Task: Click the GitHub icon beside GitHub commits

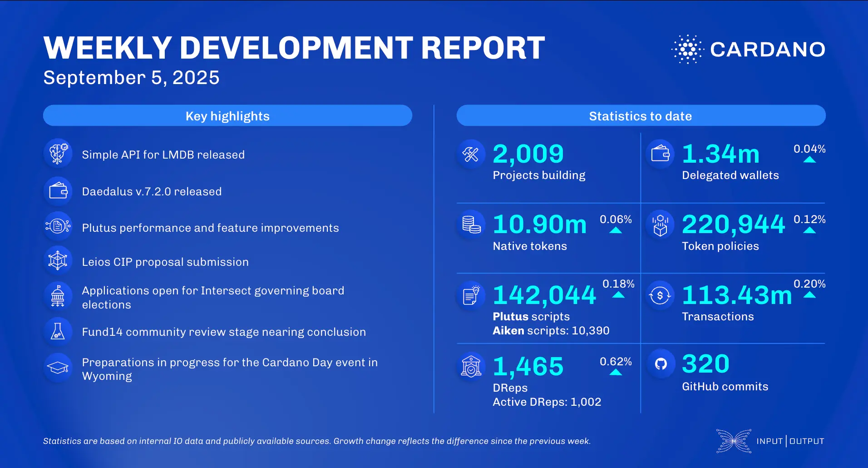Action: (x=661, y=363)
